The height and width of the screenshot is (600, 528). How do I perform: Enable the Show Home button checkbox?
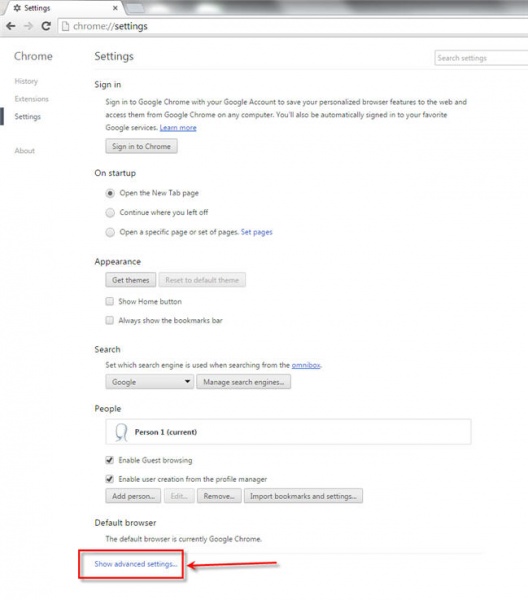[x=110, y=302]
